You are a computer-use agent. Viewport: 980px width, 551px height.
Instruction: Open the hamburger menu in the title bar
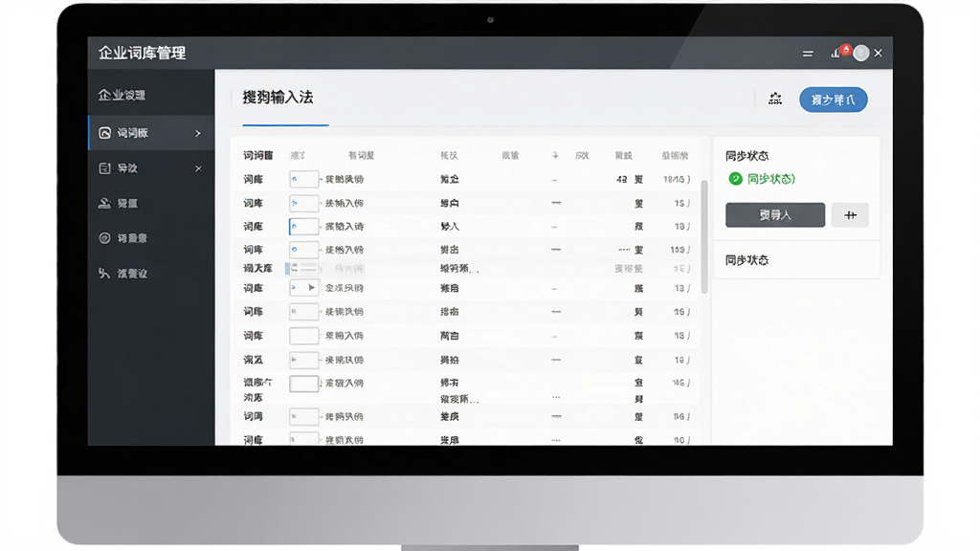point(808,54)
